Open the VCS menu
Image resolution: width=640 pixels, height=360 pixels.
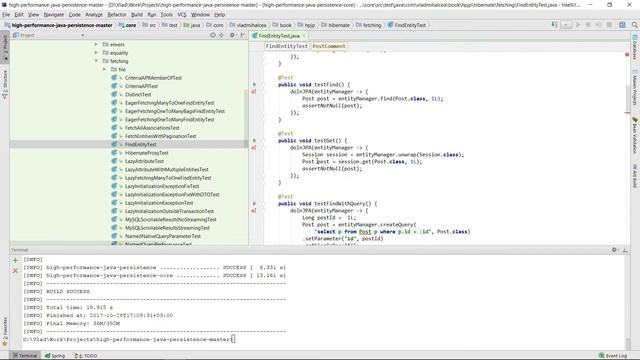(x=182, y=14)
